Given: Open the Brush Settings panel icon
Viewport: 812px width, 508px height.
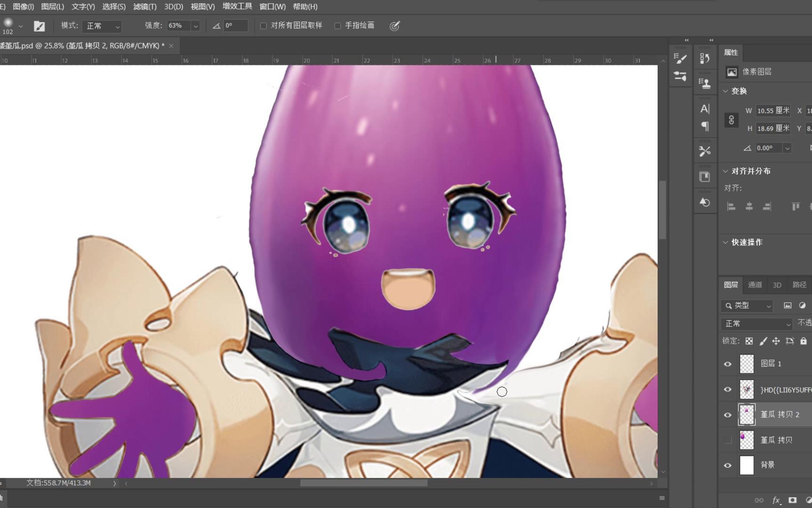Looking at the screenshot, I should [680, 58].
